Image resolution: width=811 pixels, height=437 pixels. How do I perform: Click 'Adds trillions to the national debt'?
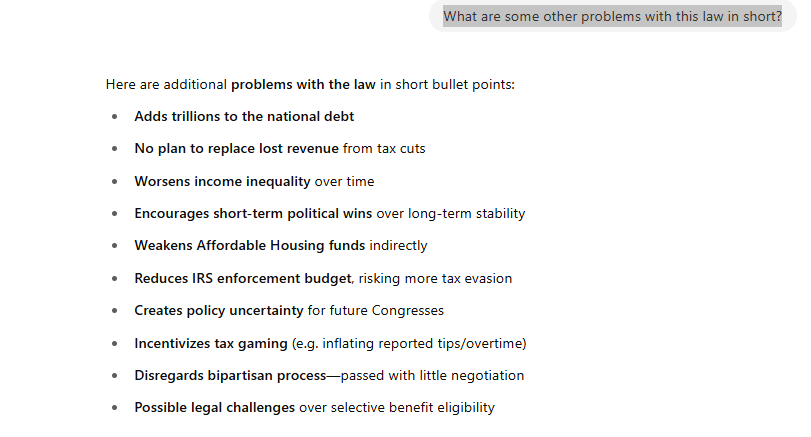[244, 116]
